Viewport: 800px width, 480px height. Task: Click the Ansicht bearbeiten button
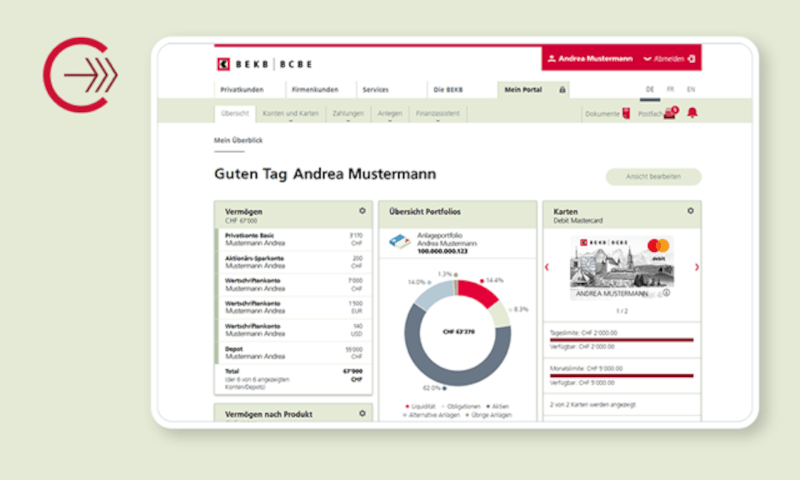coord(653,177)
